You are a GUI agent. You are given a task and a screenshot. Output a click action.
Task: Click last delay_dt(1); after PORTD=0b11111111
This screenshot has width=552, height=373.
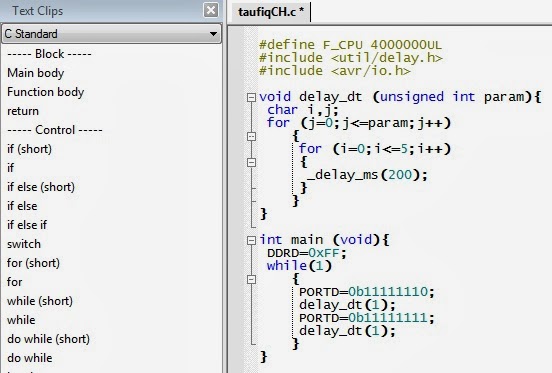347,331
